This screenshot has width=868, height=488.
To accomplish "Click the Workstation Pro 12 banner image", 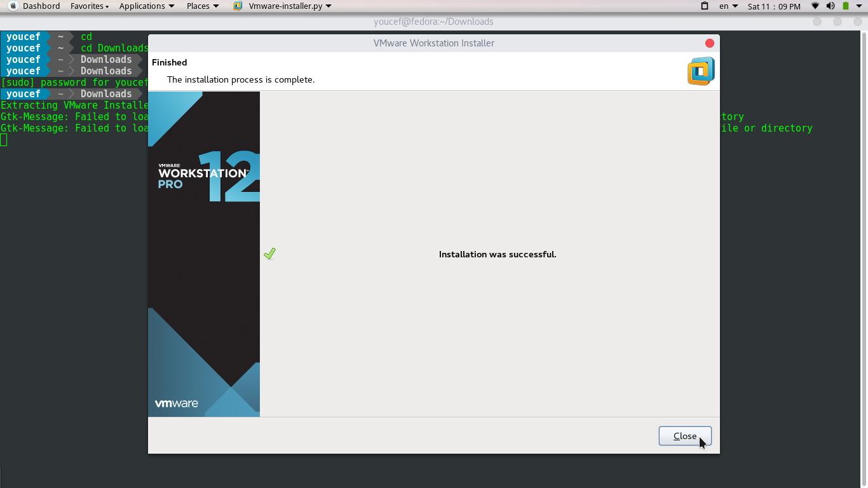I will click(204, 254).
